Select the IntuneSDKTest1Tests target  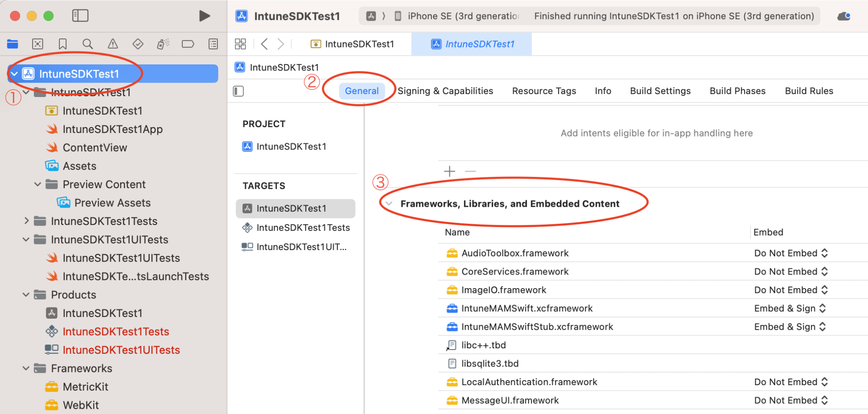click(303, 228)
